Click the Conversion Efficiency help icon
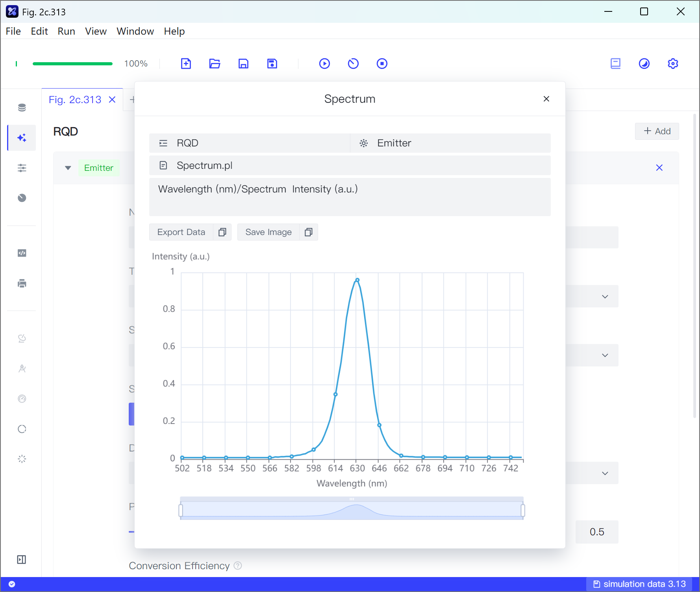Screen dimensions: 700x592 (238, 566)
